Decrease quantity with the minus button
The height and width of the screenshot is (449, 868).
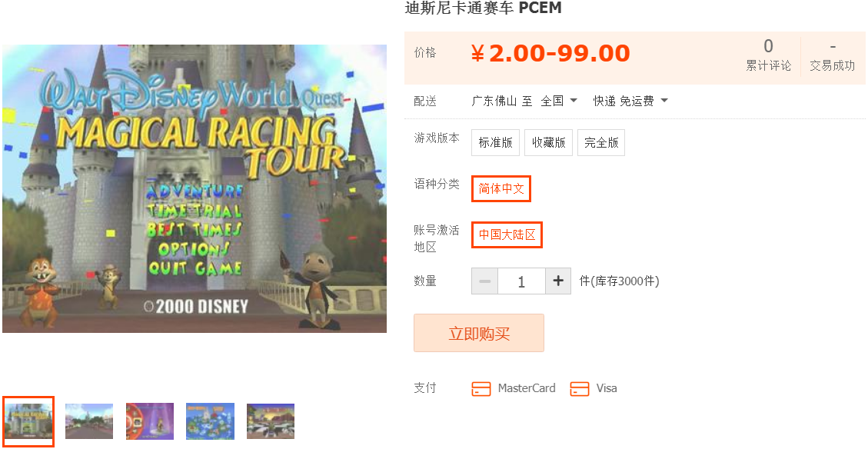(x=484, y=281)
